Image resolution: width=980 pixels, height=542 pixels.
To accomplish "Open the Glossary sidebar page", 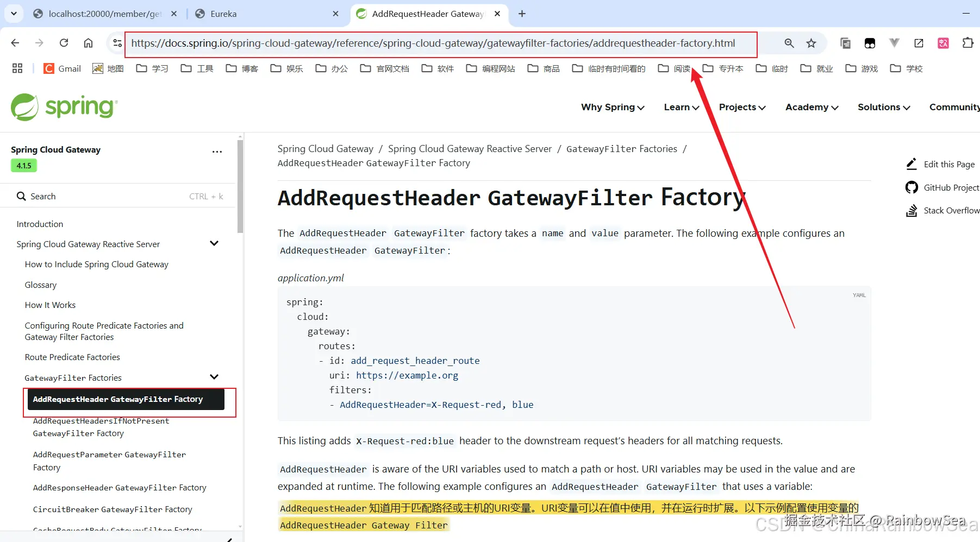I will [41, 285].
